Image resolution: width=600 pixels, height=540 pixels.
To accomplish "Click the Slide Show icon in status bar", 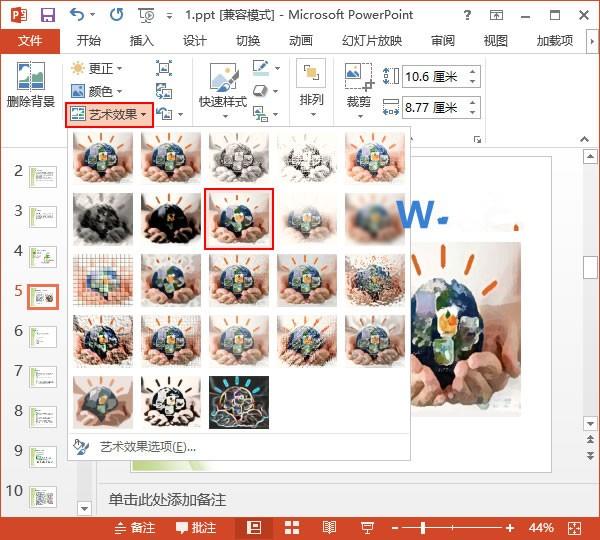I will (x=367, y=528).
